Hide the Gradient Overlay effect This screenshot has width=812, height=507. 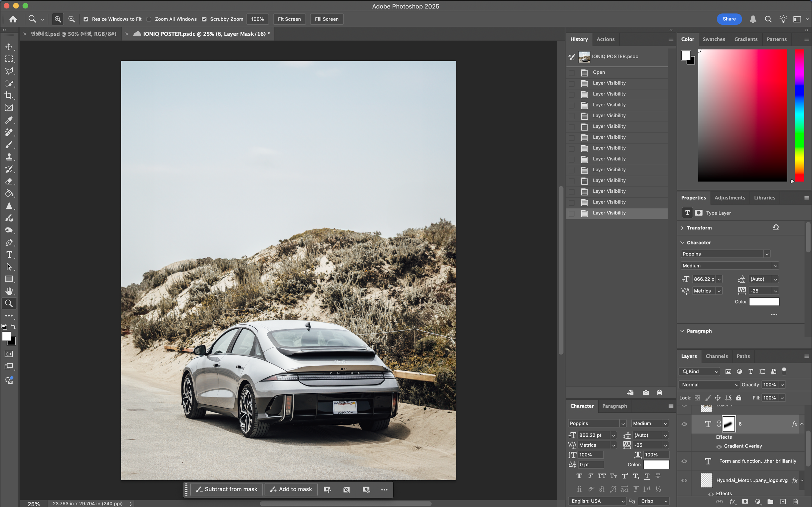pos(719,446)
